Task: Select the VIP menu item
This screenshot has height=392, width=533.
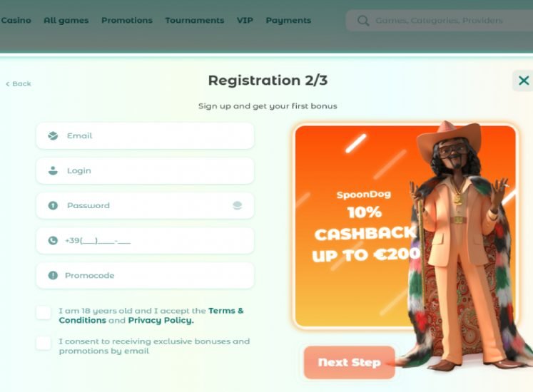Action: pos(245,21)
